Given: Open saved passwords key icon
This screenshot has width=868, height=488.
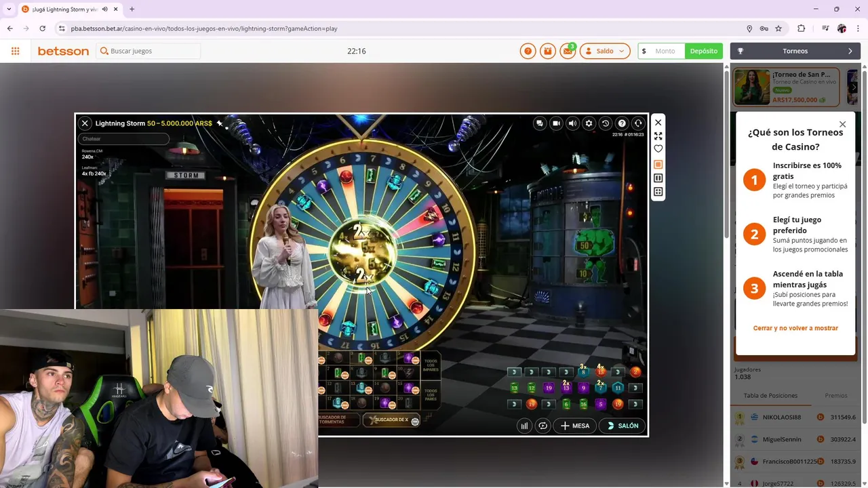Looking at the screenshot, I should click(764, 28).
